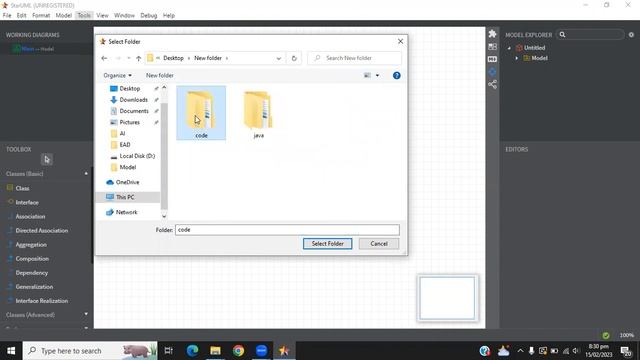Open the Tools menu
Viewport: 640px width, 360px height.
(84, 16)
